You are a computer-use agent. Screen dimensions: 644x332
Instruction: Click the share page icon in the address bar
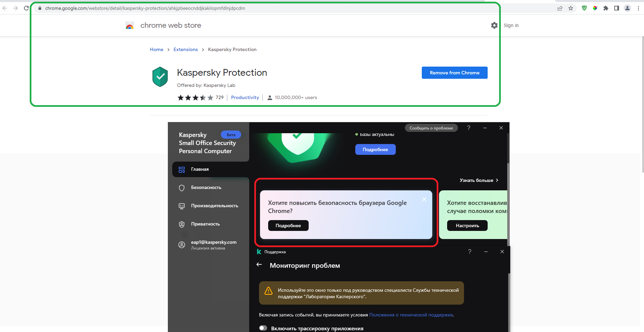tap(560, 8)
